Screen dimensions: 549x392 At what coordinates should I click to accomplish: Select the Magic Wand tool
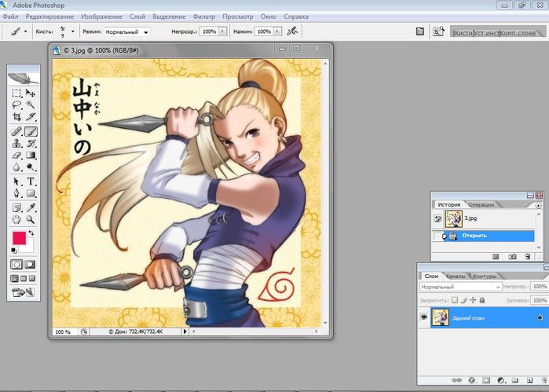coord(31,104)
